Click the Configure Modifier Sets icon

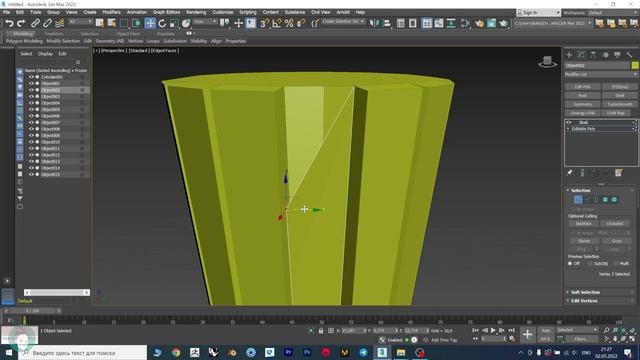[619, 173]
